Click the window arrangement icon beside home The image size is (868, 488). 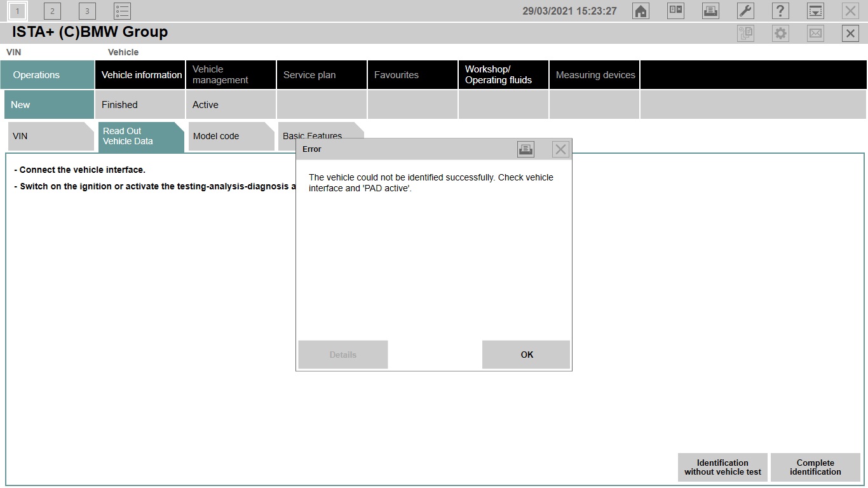coord(675,11)
